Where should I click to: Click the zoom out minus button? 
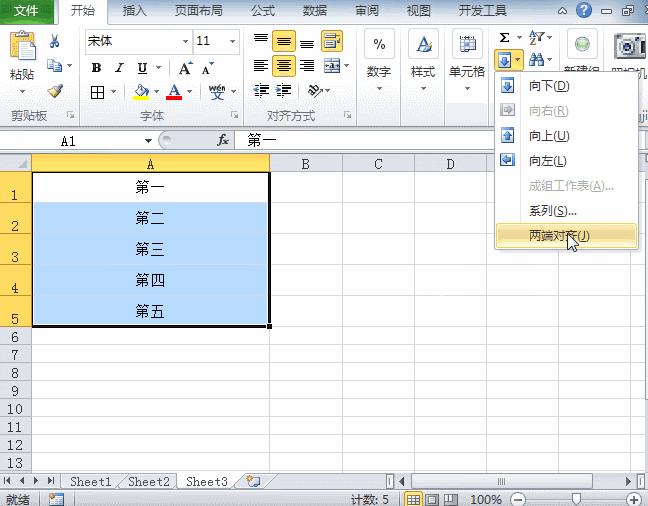[517, 500]
